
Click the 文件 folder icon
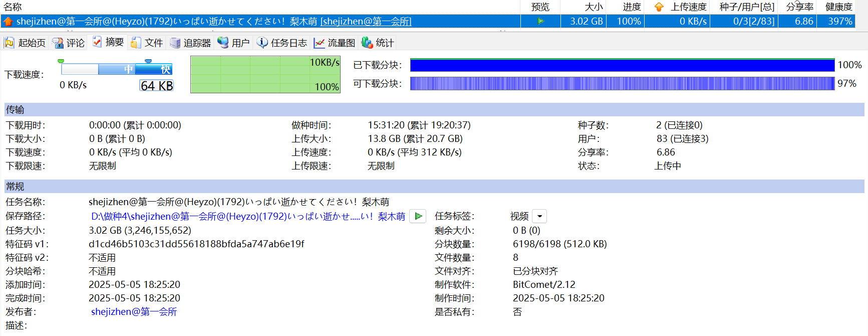click(136, 43)
